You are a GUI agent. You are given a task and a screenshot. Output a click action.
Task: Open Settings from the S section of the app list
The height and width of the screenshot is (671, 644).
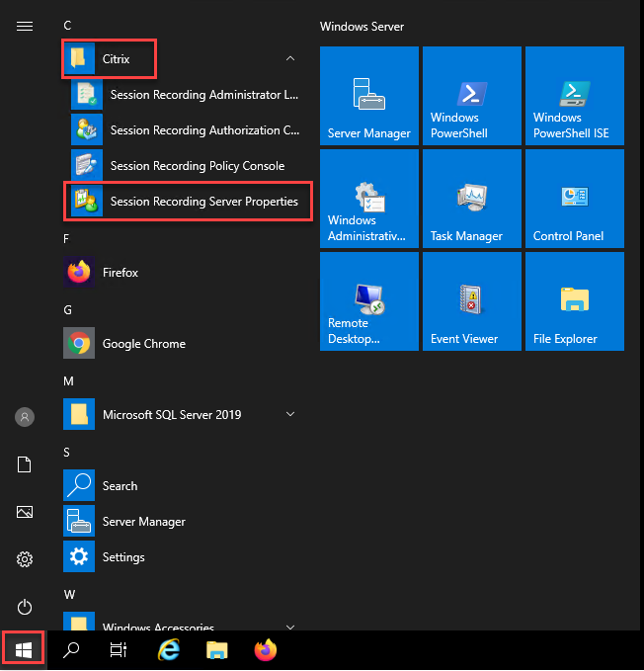pos(122,557)
